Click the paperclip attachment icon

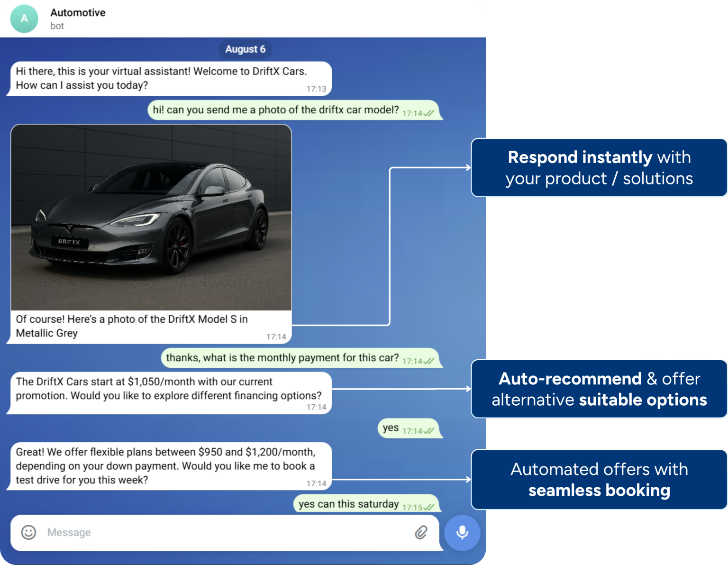tap(421, 532)
